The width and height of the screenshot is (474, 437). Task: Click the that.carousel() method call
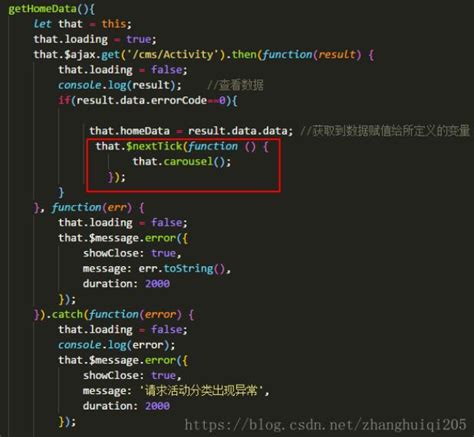coord(182,162)
